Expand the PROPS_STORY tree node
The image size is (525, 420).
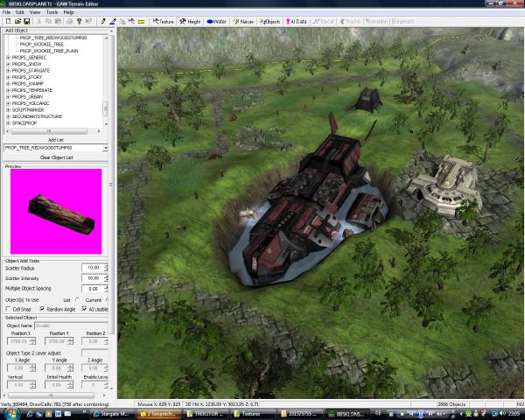click(9, 77)
